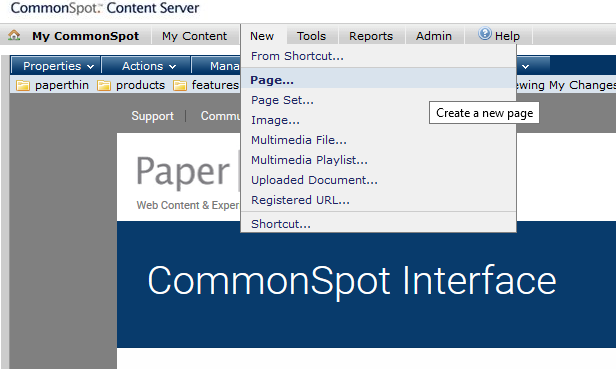Screen dimensions: 616x369
Task: Open the My Content menu
Action: tap(194, 36)
